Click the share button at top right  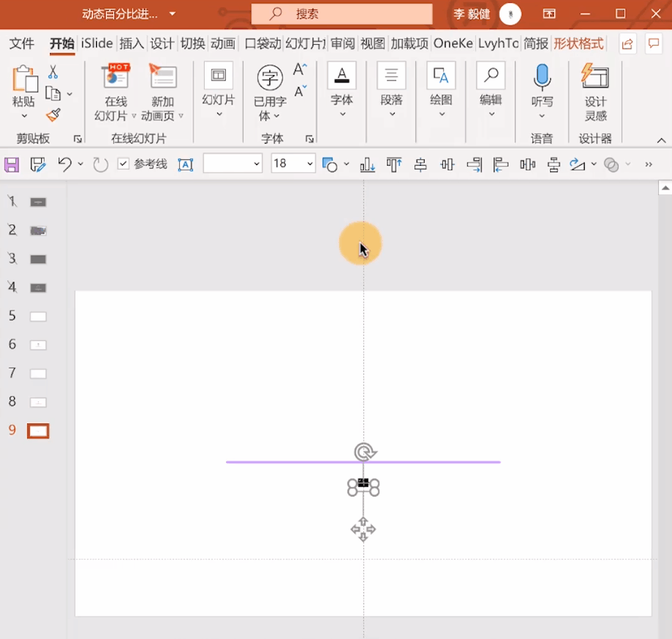tap(627, 43)
